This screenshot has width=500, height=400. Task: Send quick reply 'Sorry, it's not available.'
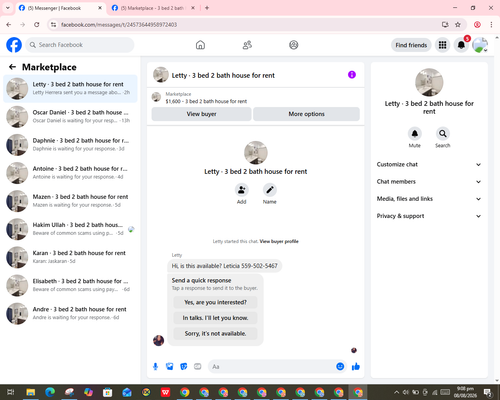[x=215, y=333]
